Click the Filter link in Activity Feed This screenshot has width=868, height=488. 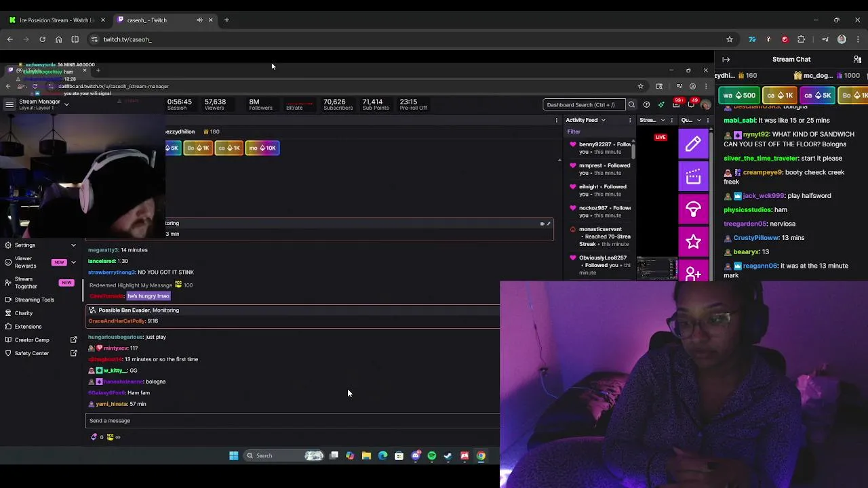click(574, 131)
